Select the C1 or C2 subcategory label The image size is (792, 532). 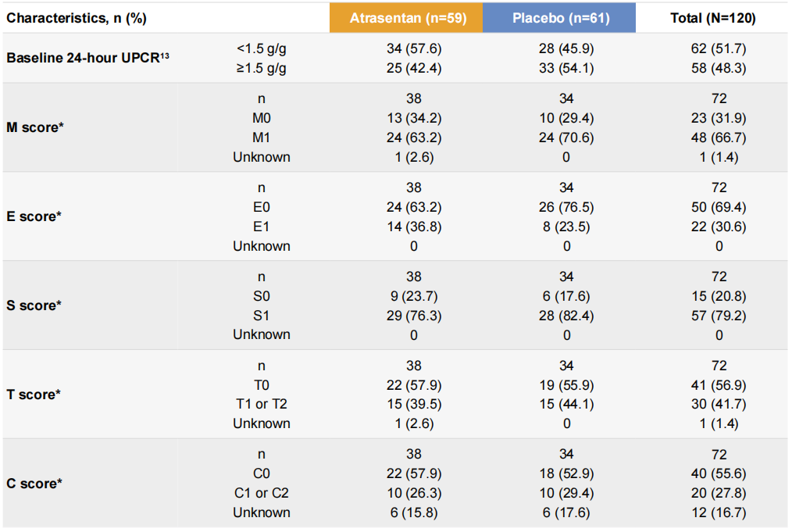point(262,493)
